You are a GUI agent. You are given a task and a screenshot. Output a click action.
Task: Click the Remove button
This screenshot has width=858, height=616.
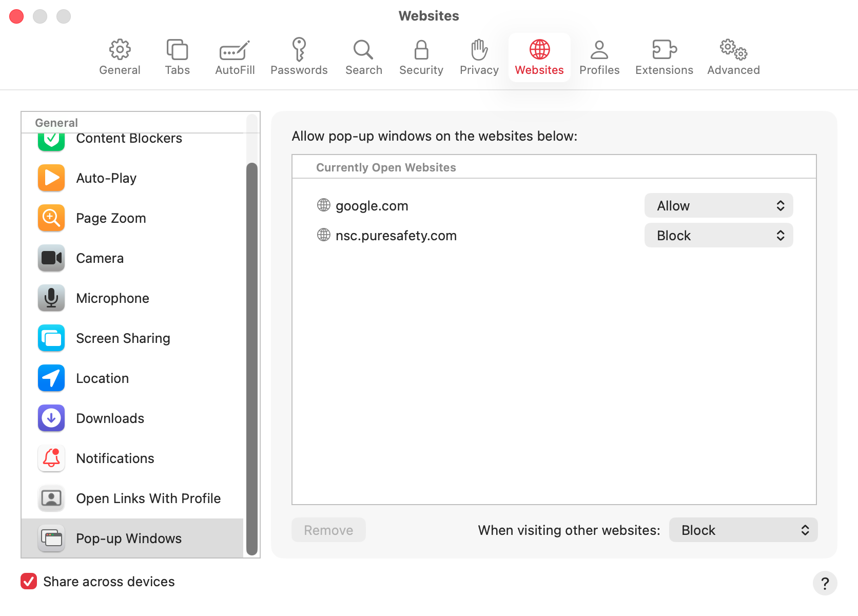coord(328,530)
